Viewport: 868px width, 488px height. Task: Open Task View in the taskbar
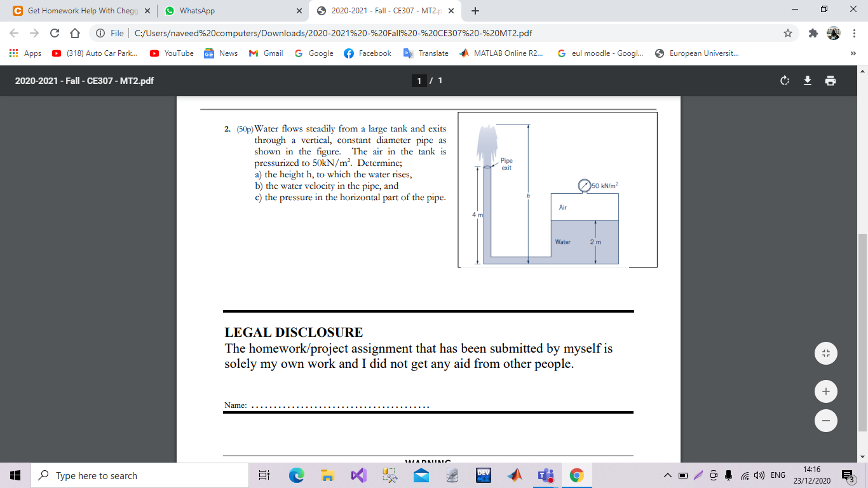click(x=266, y=475)
